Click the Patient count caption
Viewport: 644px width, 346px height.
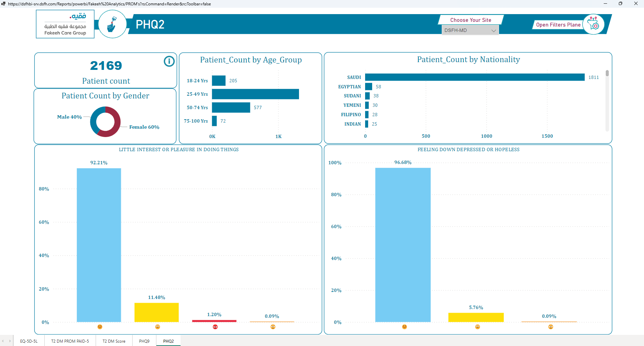point(106,81)
